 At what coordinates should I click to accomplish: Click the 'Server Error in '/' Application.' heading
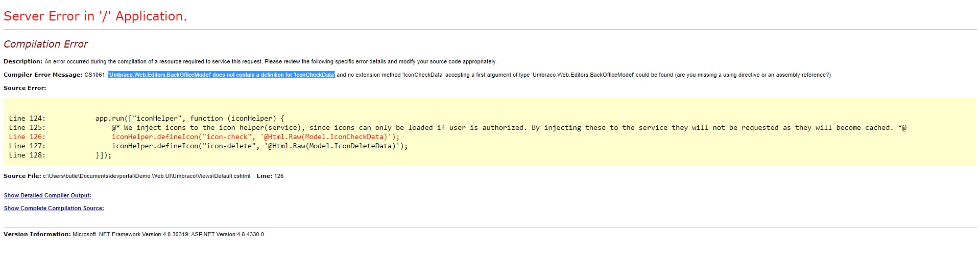[95, 16]
